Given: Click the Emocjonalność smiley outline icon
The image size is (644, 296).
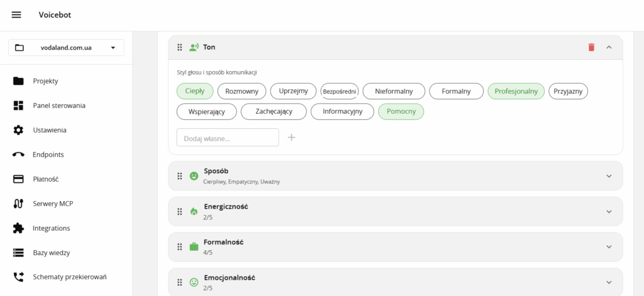Looking at the screenshot, I should pos(194,282).
